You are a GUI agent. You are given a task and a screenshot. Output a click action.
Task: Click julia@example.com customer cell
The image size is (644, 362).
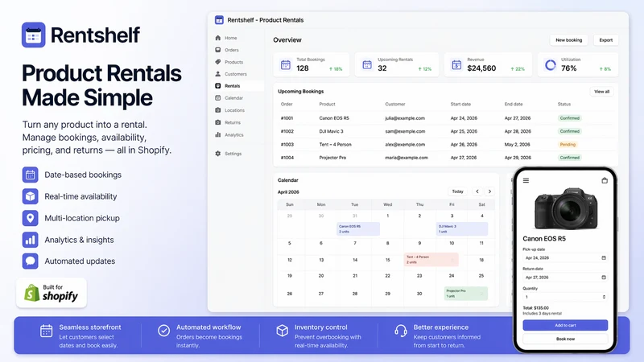pyautogui.click(x=405, y=118)
